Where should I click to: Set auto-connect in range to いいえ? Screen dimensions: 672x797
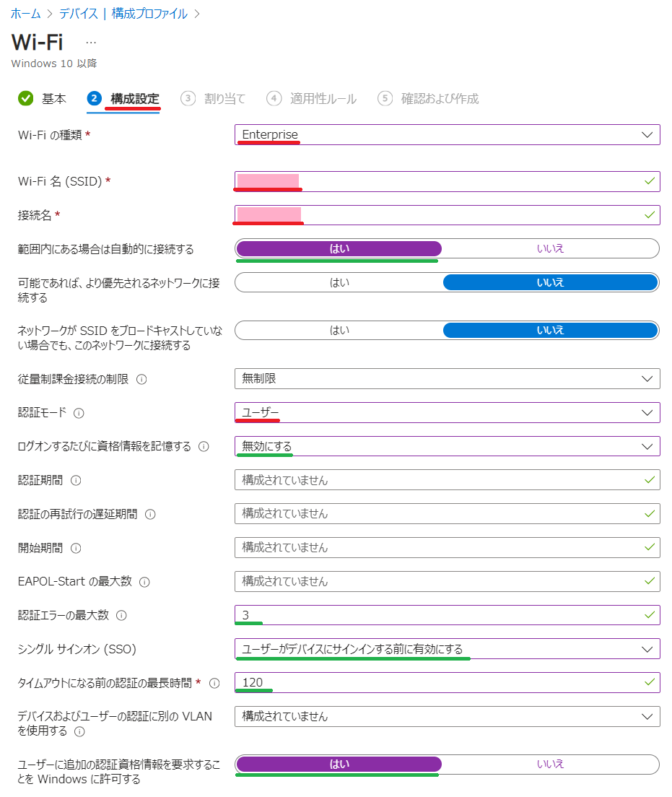click(551, 248)
